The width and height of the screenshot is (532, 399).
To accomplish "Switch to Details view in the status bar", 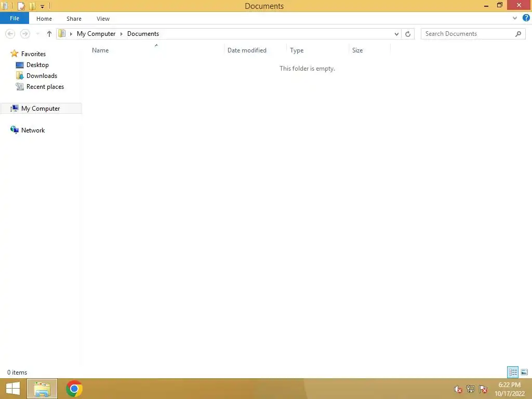I will click(x=513, y=372).
